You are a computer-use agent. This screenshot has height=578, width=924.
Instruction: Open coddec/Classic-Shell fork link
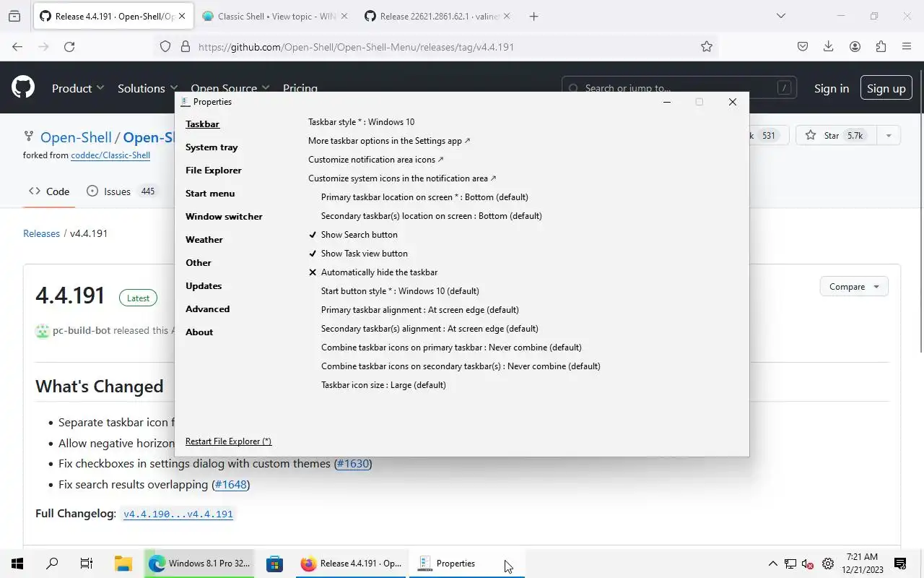pos(110,155)
